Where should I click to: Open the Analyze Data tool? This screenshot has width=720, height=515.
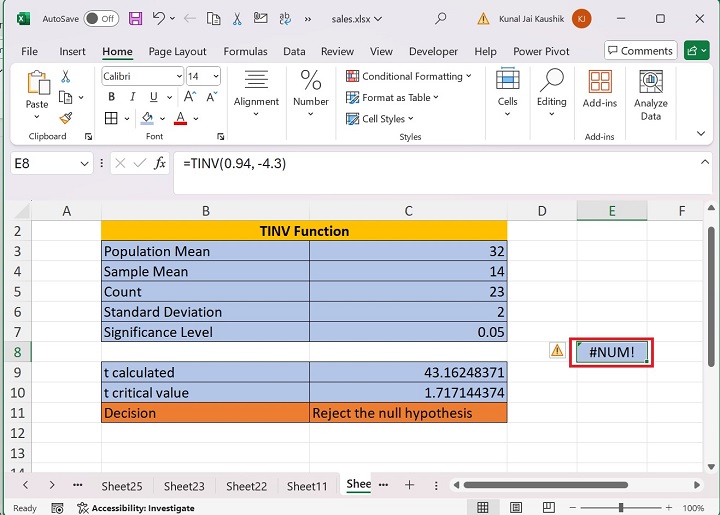coord(650,95)
